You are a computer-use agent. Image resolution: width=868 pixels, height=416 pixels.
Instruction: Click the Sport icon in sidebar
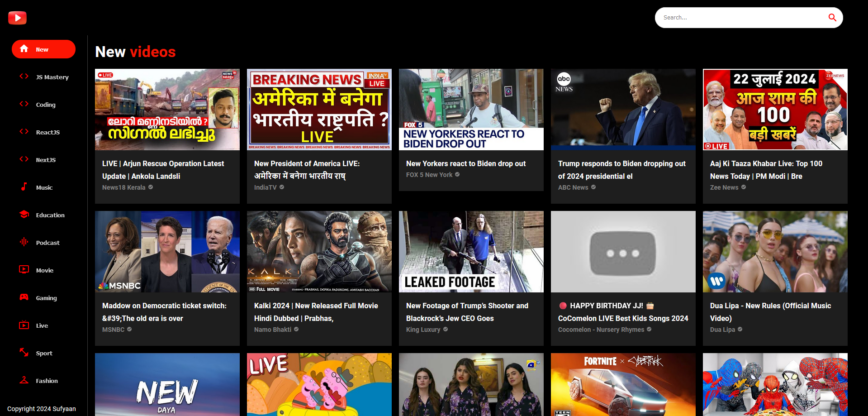coord(24,352)
